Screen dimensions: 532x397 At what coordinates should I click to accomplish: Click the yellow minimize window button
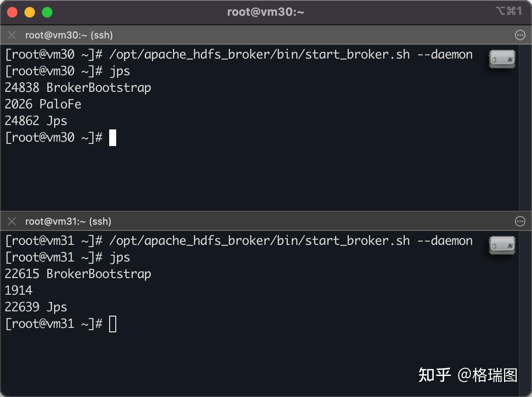tap(30, 12)
